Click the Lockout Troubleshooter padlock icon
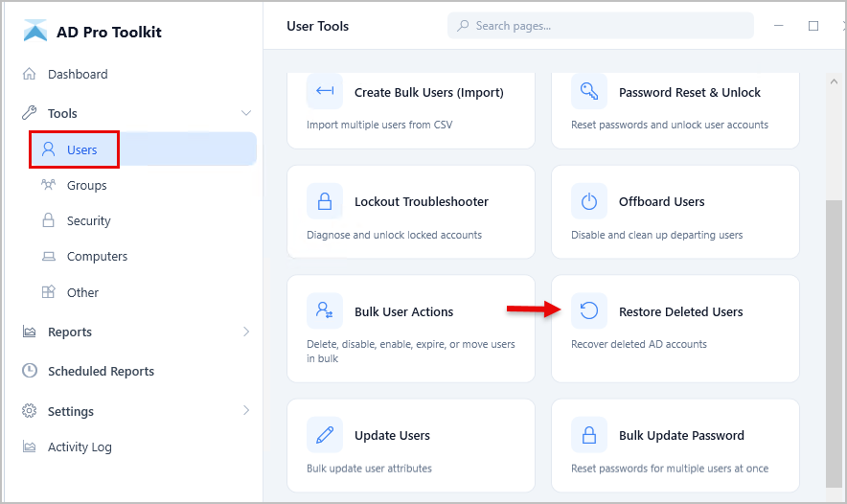Image resolution: width=847 pixels, height=504 pixels. pos(325,202)
